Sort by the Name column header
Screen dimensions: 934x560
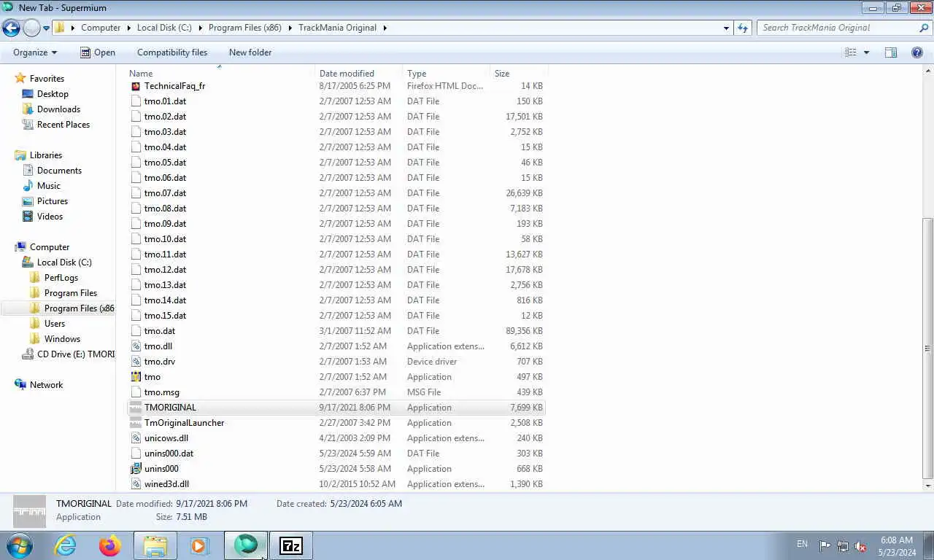point(220,73)
